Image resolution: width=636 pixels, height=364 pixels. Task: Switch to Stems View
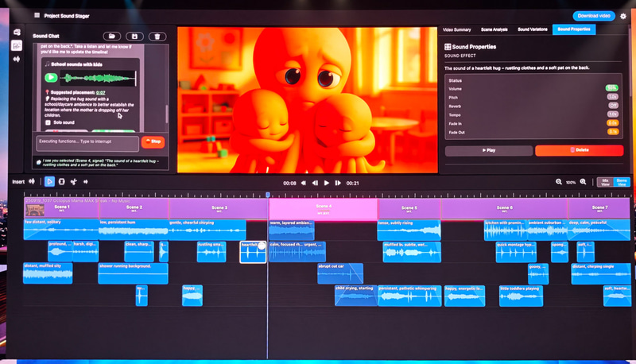coord(622,183)
